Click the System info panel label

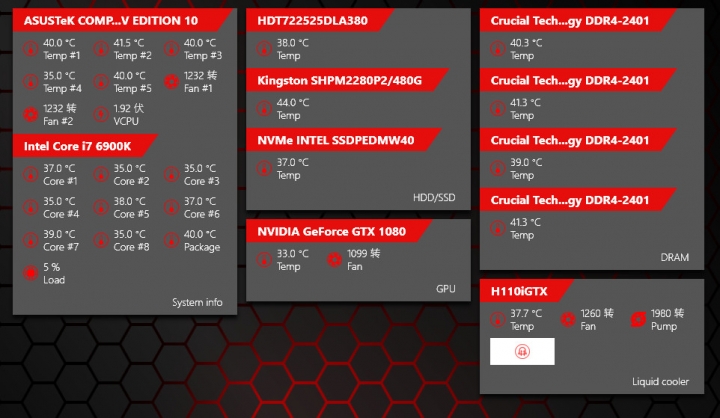point(197,303)
